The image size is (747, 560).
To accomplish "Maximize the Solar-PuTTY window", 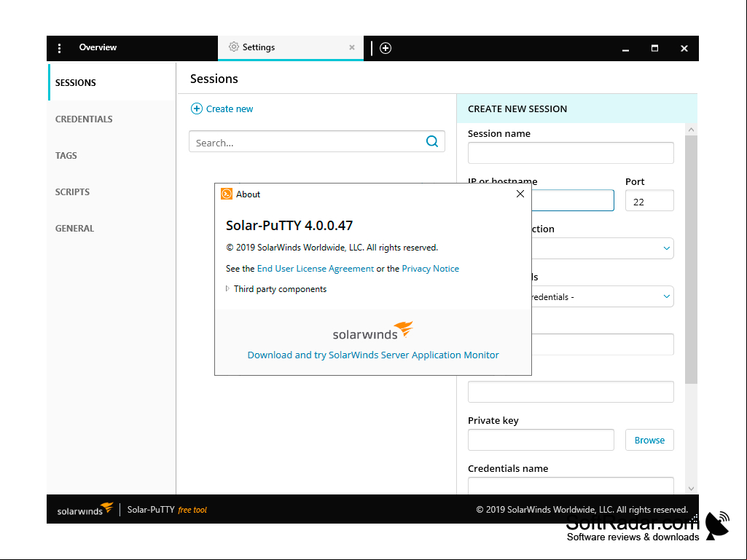I will pos(654,48).
